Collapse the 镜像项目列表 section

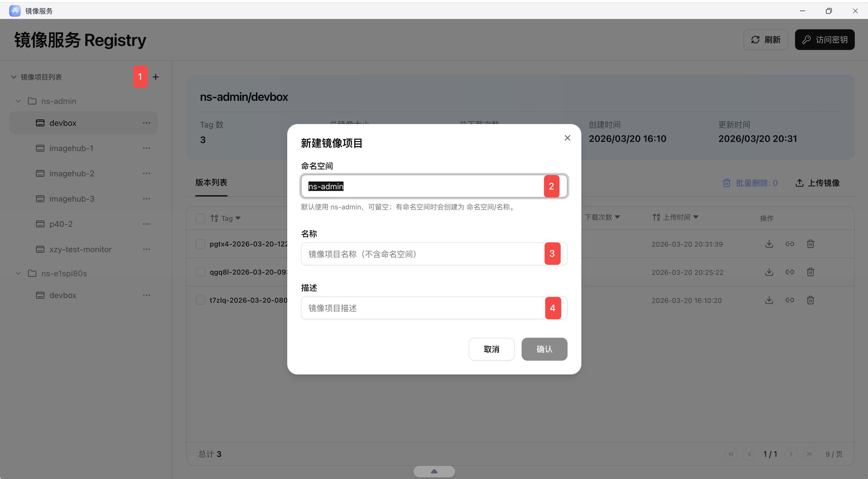(x=14, y=77)
